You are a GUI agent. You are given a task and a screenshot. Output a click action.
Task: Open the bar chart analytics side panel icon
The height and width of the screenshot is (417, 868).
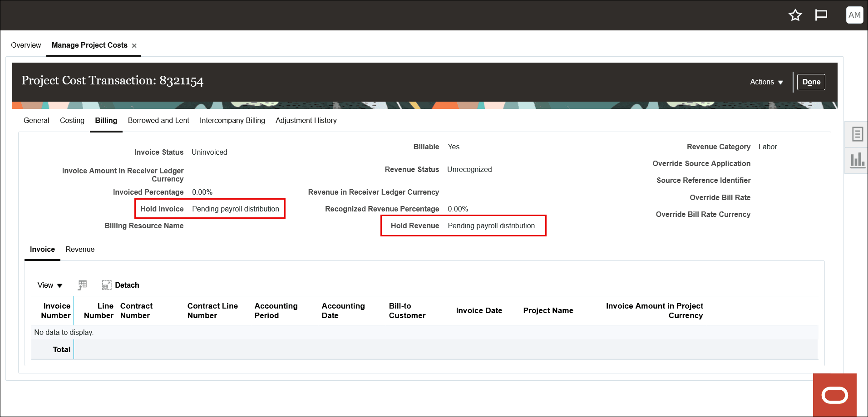click(857, 160)
